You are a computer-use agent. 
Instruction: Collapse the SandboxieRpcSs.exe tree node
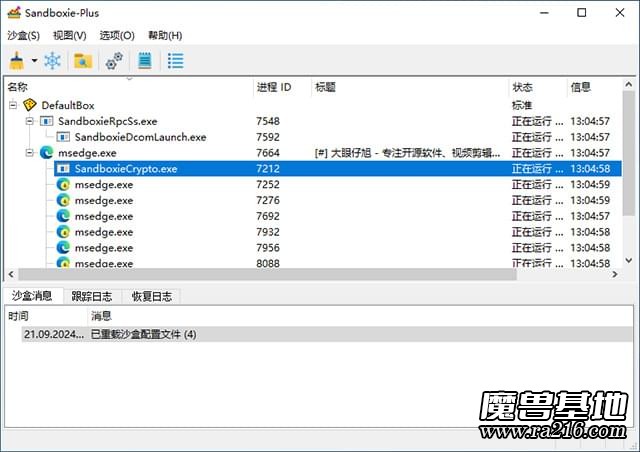(29, 121)
